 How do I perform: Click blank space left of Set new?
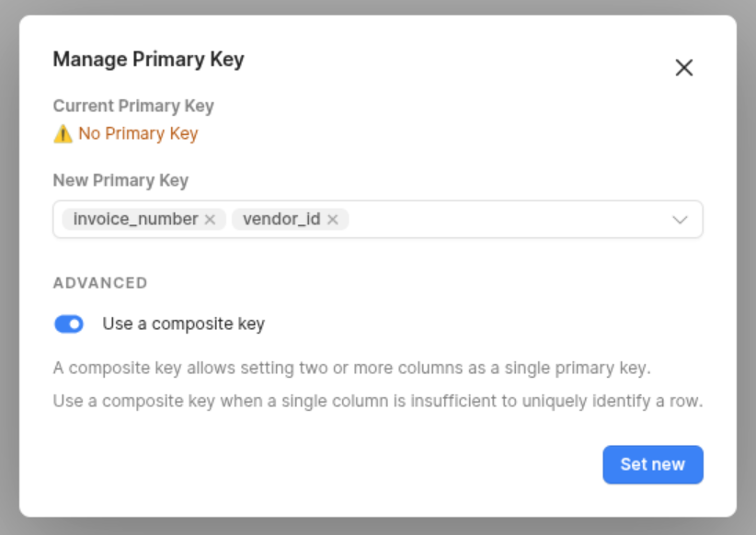(x=327, y=464)
